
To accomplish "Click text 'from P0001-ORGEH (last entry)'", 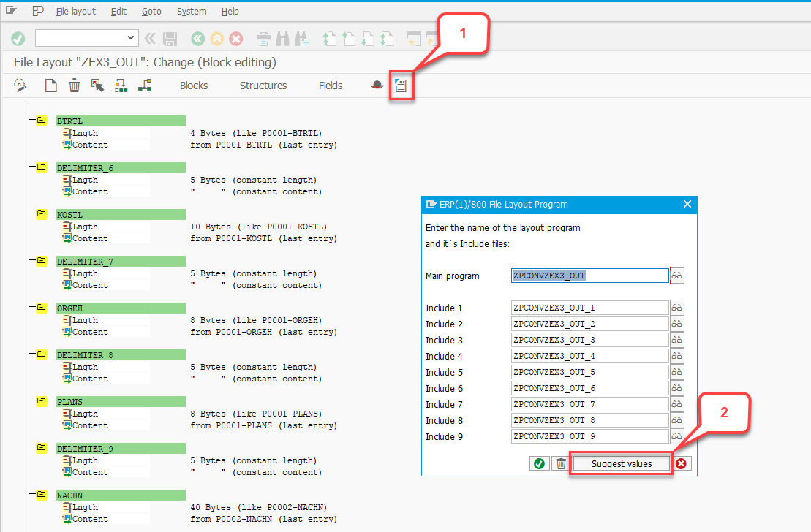I will point(264,332).
